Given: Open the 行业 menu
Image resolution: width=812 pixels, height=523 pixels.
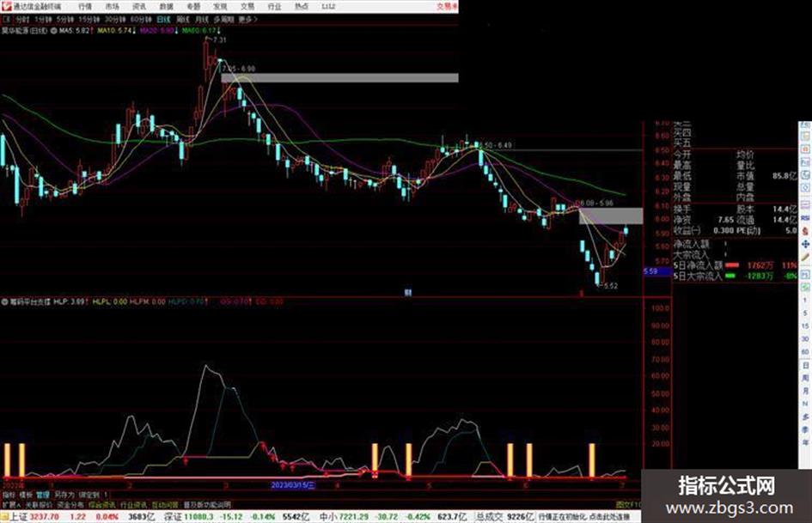Looking at the screenshot, I should 274,7.
